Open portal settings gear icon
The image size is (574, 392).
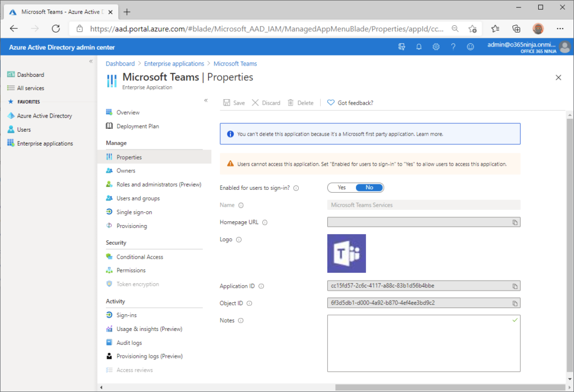click(436, 47)
